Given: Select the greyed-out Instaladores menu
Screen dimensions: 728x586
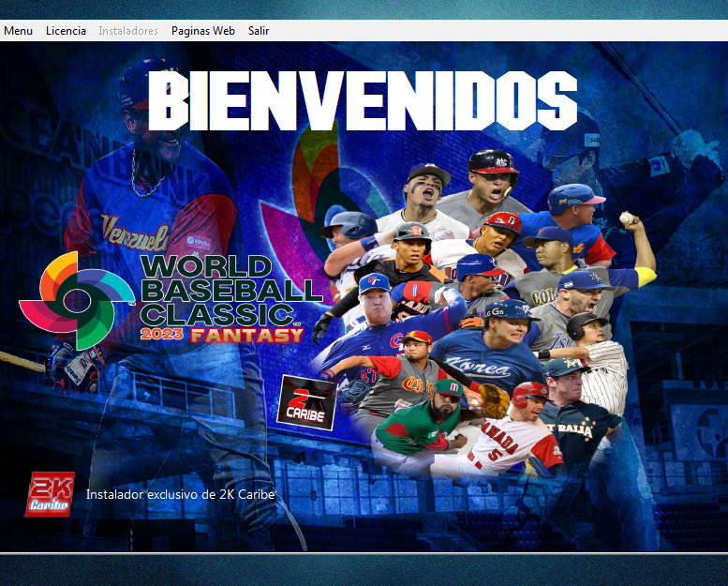Looking at the screenshot, I should 128,31.
